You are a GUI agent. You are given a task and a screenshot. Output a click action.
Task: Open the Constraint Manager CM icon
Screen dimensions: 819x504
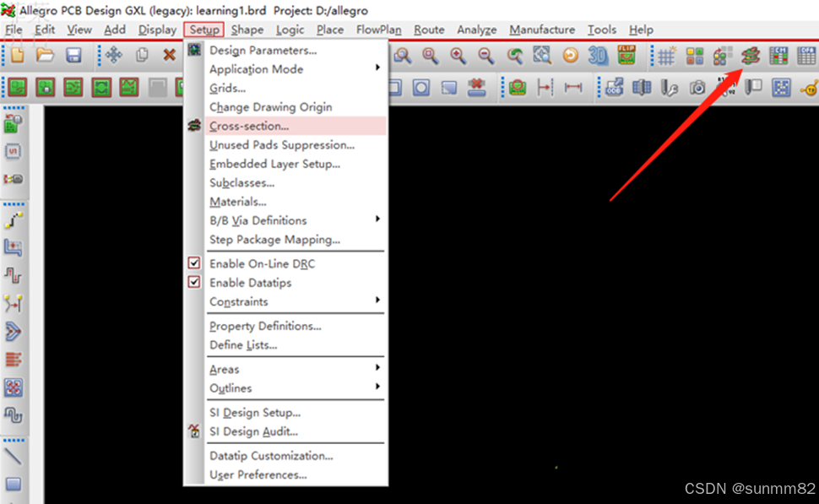pyautogui.click(x=778, y=56)
